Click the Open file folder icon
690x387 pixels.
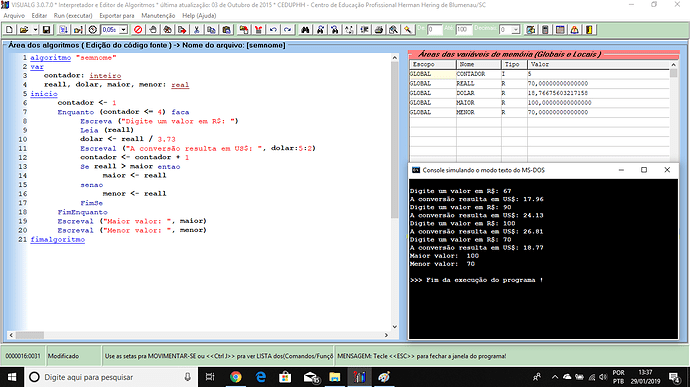(24, 29)
